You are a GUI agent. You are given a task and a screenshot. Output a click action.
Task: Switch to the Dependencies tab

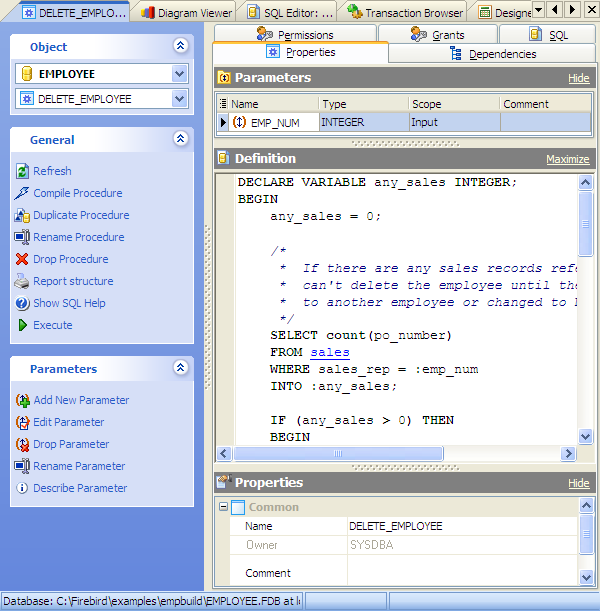click(x=492, y=54)
